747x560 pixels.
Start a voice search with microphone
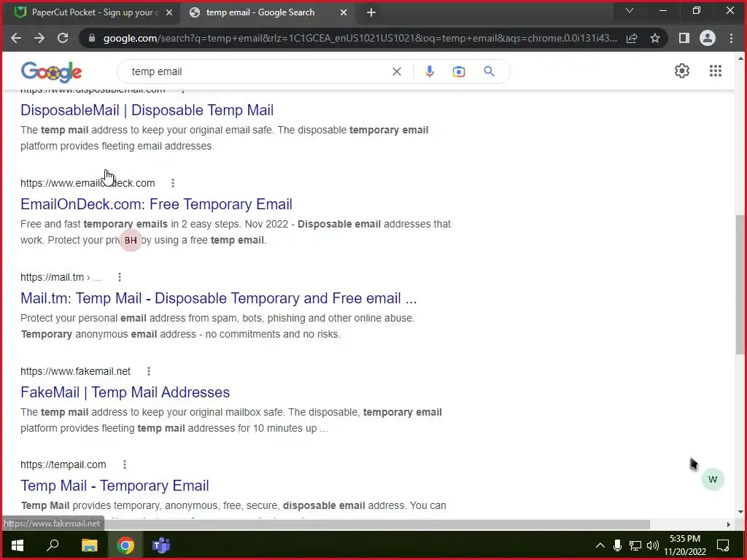coord(429,71)
